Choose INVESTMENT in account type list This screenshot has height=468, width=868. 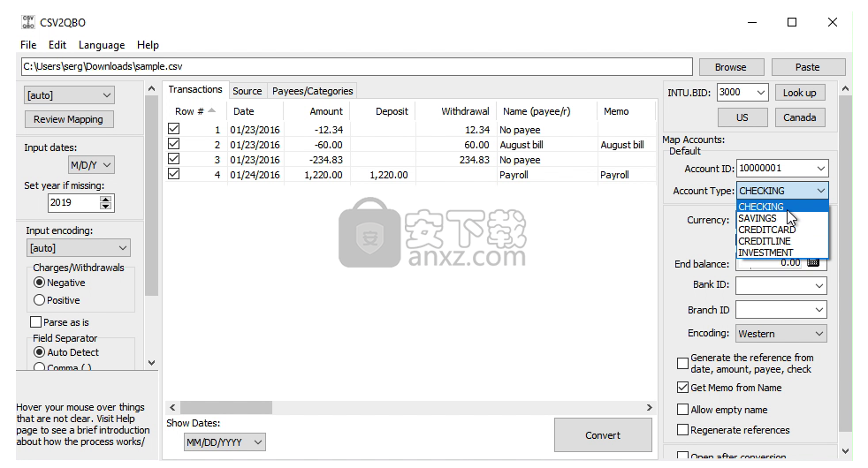click(782, 253)
